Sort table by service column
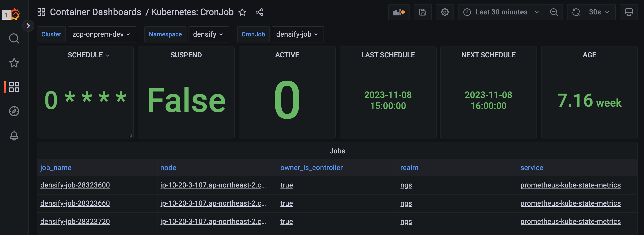The width and height of the screenshot is (644, 235). [x=532, y=168]
